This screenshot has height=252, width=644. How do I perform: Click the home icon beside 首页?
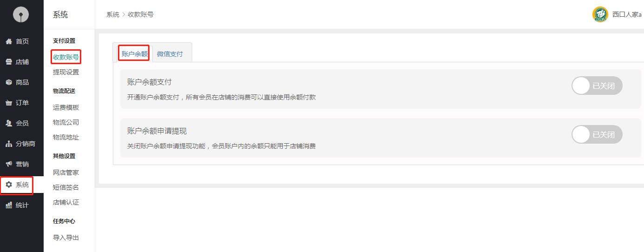[x=9, y=41]
